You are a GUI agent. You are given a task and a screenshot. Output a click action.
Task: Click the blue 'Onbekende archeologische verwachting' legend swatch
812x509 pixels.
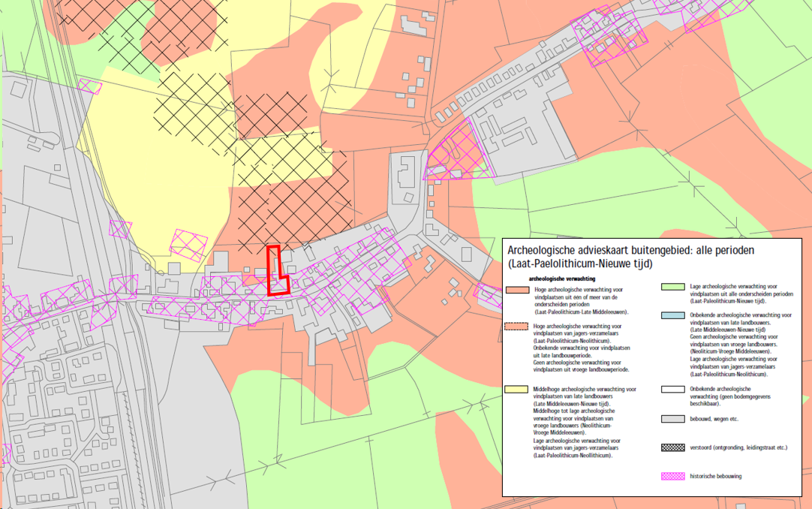(x=672, y=315)
